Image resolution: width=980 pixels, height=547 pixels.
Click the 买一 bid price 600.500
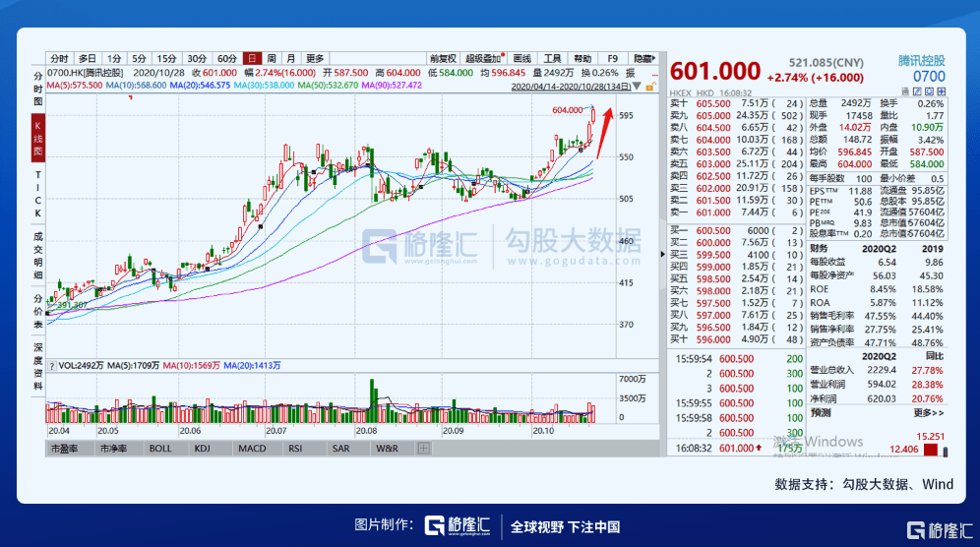[713, 230]
